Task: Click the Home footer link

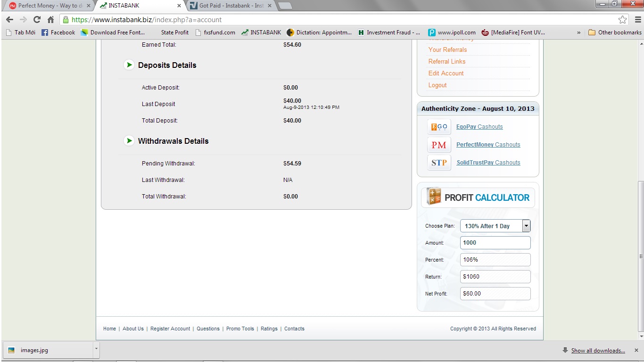Action: (x=109, y=329)
